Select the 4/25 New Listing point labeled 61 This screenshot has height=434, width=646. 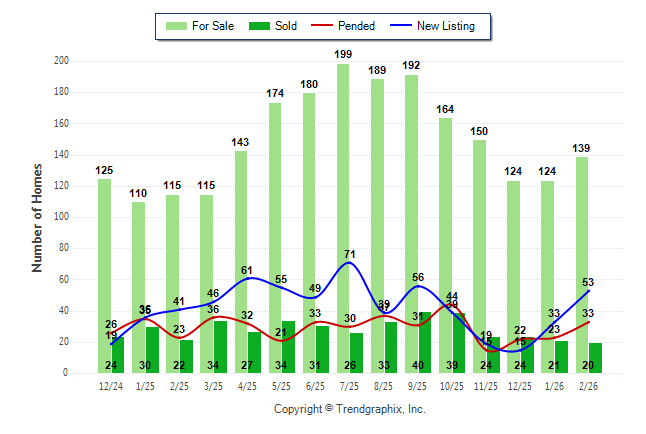point(248,278)
